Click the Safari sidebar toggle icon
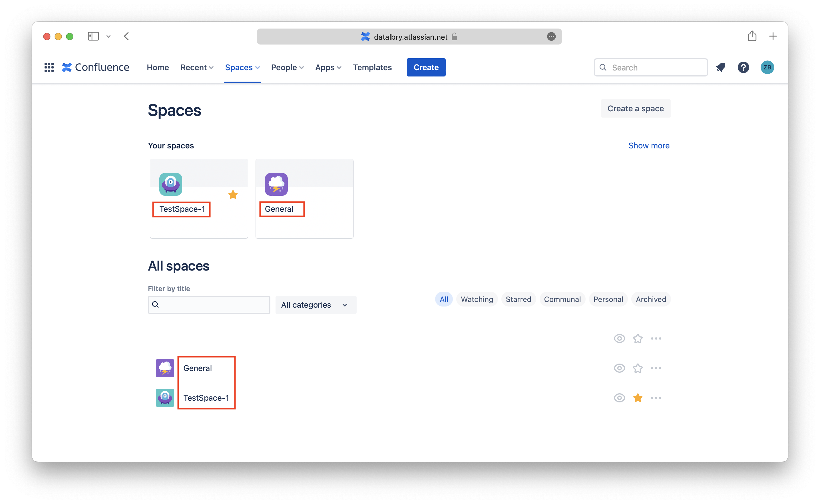 (93, 36)
